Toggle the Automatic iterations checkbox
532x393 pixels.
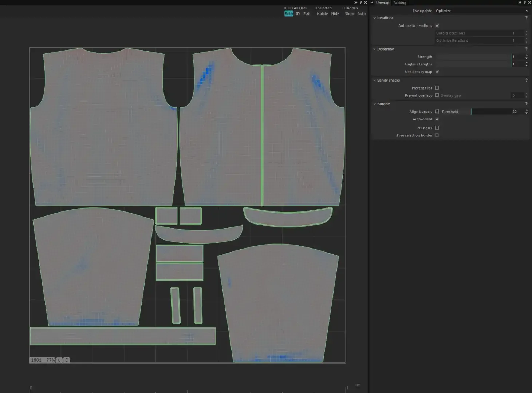(x=437, y=25)
